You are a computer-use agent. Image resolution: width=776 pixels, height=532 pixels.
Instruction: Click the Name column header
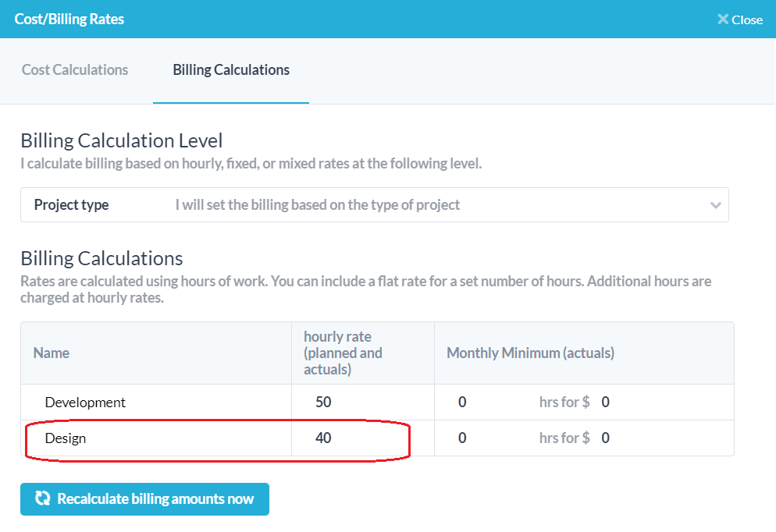52,353
